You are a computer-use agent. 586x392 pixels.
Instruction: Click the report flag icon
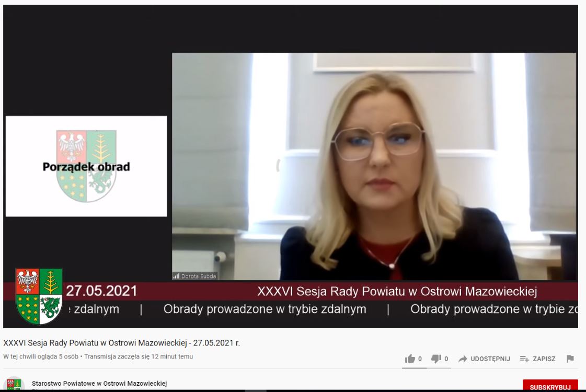tap(570, 359)
